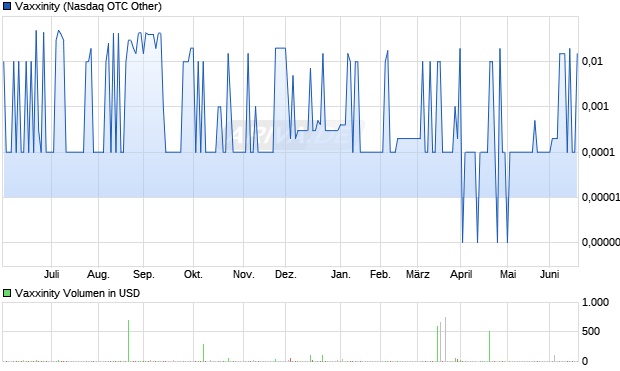Select the 'Okt.' month label
This screenshot has height=371, width=620.
coord(193,274)
